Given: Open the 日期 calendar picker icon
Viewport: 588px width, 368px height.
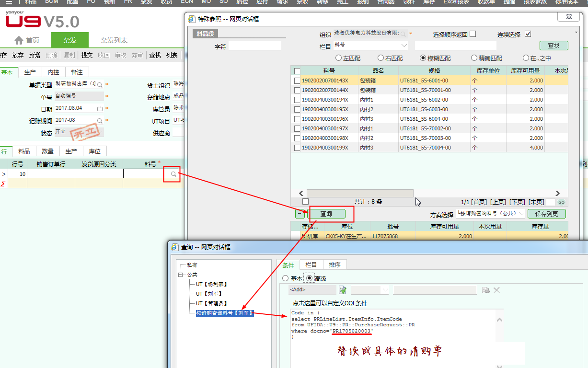Looking at the screenshot, I should click(100, 109).
